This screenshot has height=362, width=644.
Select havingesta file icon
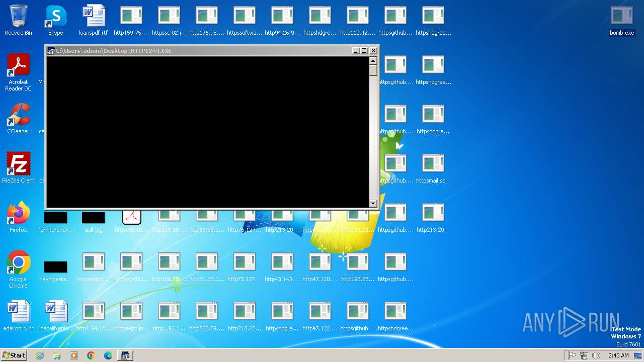point(56,271)
